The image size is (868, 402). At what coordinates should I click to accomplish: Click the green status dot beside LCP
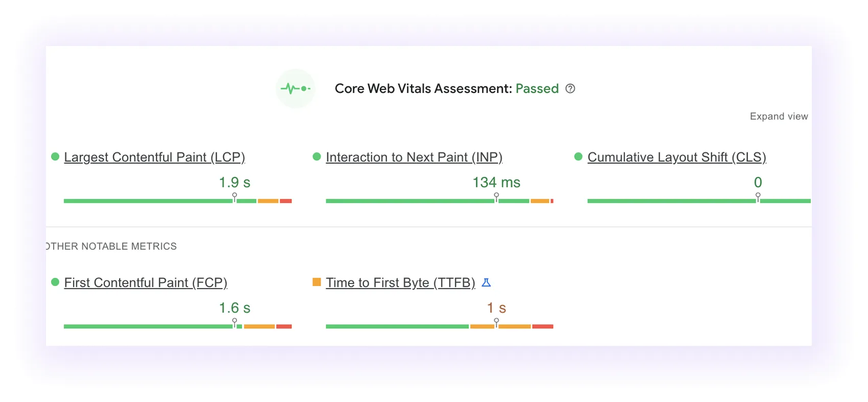[x=55, y=157]
